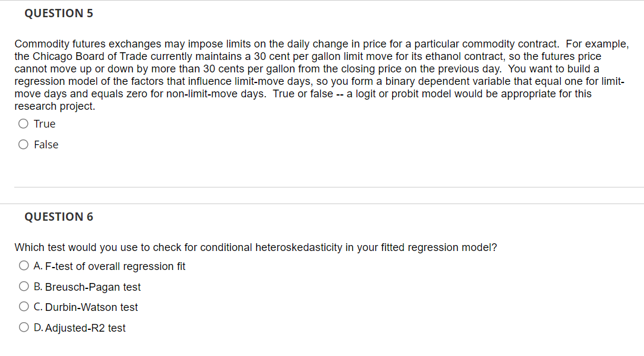Click the False answer label text
Viewport: 644px width, 356px height.
tap(48, 144)
